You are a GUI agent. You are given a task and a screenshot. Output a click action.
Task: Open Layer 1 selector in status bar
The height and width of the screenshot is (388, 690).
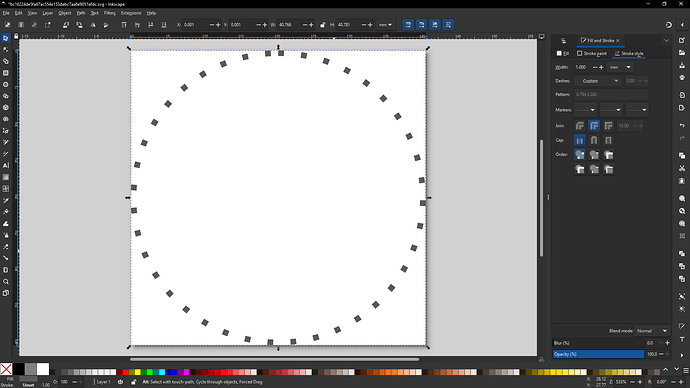(x=103, y=382)
